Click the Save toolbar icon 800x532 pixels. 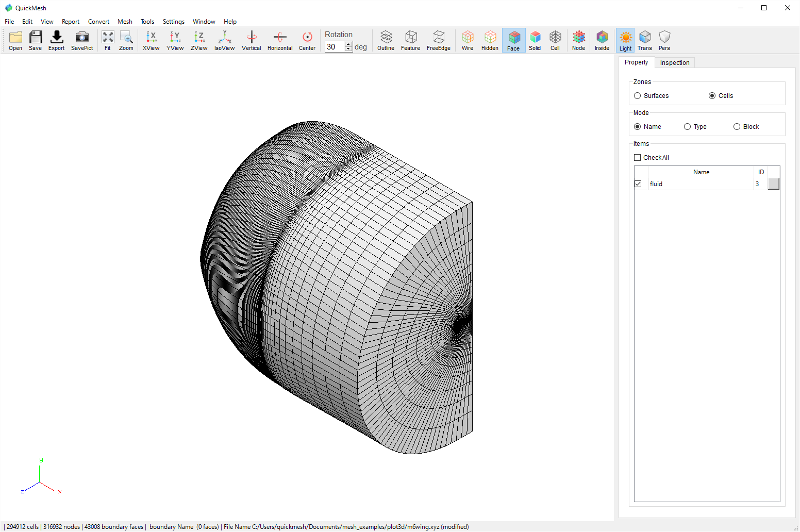tap(36, 40)
